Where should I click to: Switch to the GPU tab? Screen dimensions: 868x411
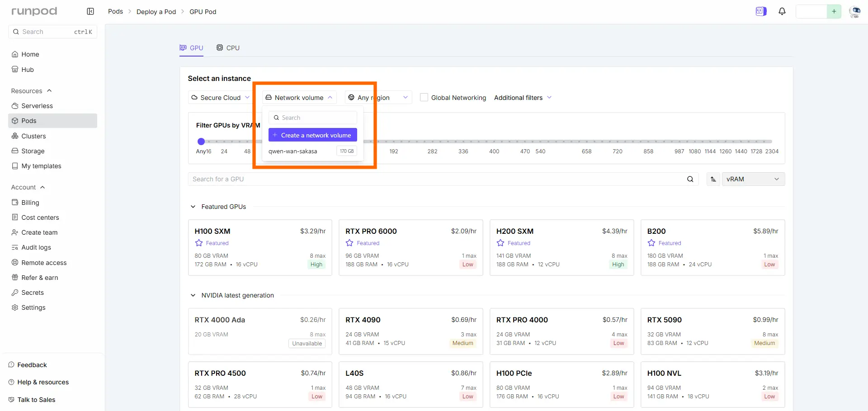pos(191,48)
